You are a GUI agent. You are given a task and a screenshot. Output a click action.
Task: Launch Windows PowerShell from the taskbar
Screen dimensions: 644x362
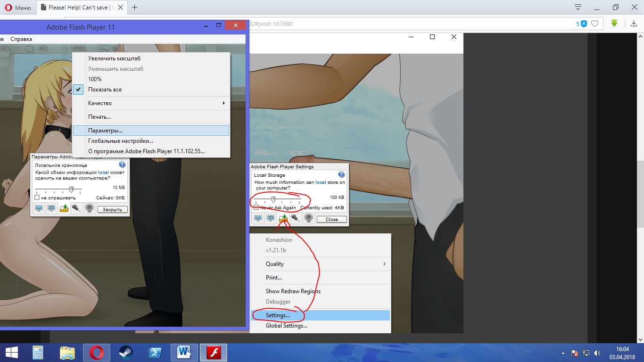(x=155, y=352)
